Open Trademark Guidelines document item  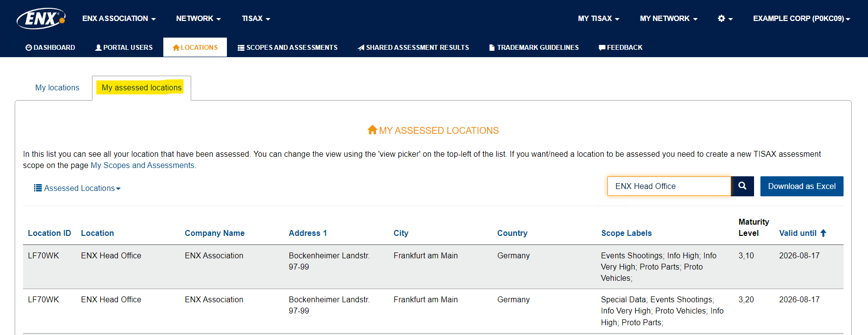point(534,47)
